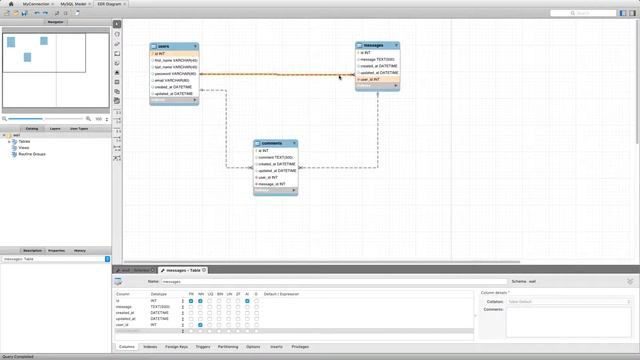Viewport: 640px width, 360px height.
Task: Expand the Tables node in catalog tree
Action: 9,141
